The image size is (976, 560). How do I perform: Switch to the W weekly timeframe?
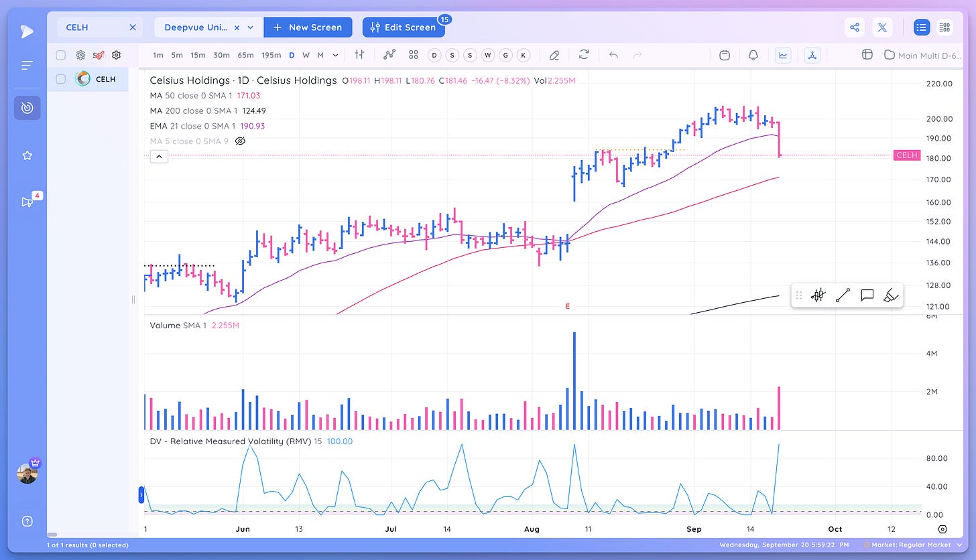pos(306,55)
